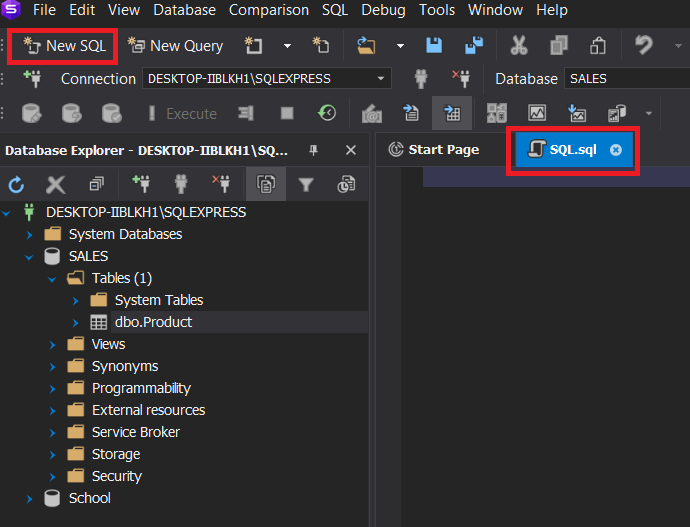Select the Synonyms folder

coord(125,366)
